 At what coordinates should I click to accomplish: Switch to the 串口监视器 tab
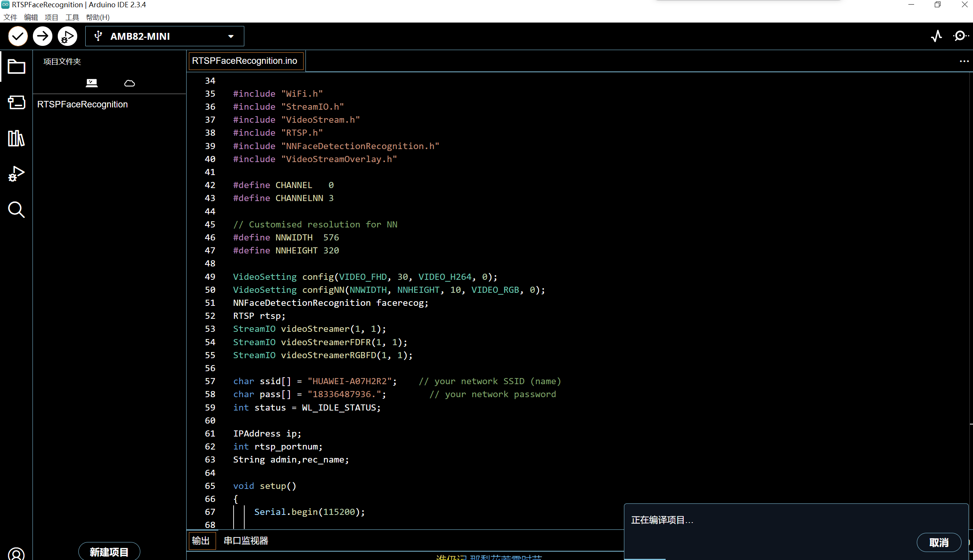point(246,541)
